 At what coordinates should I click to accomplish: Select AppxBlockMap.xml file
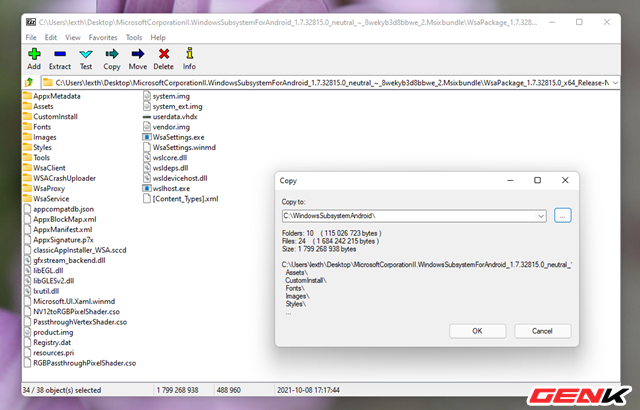60,219
